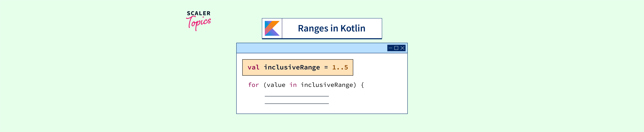This screenshot has width=644, height=132.
Task: Click the in keyword of loop
Action: point(293,85)
